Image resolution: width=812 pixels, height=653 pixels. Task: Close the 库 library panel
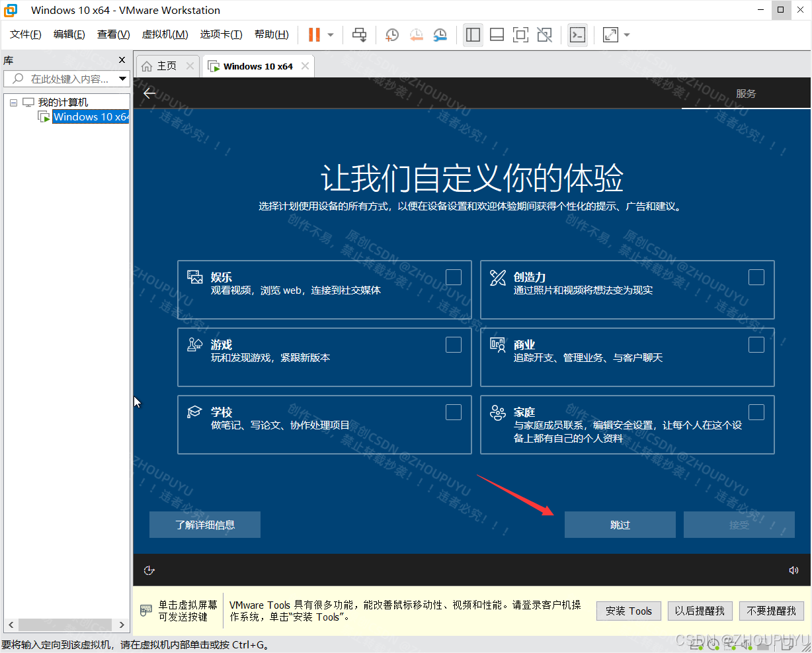[x=122, y=60]
